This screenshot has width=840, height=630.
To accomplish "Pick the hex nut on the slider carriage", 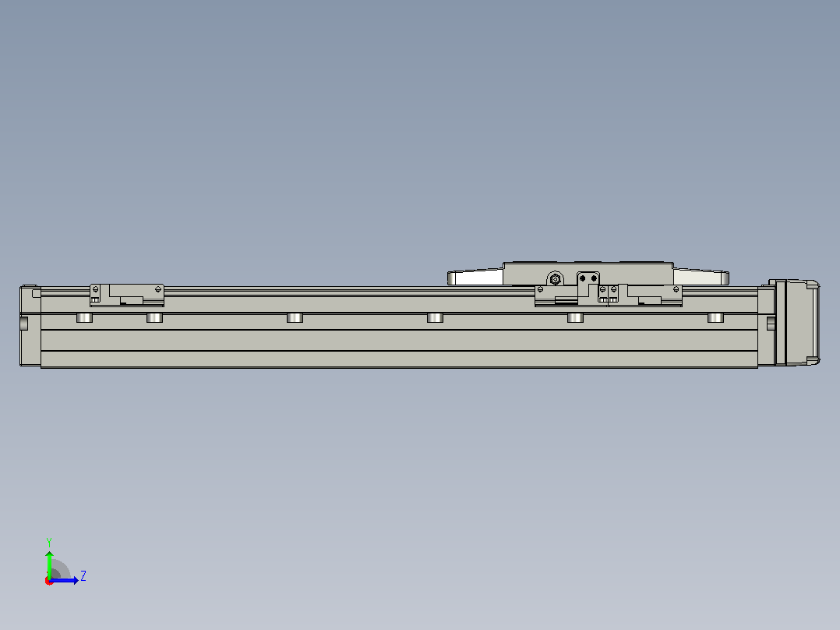I will 556,279.
